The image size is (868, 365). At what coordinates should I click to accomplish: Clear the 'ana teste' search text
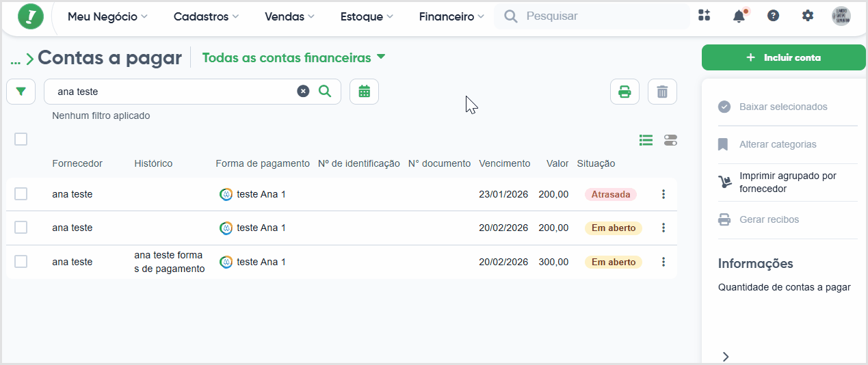coord(303,92)
